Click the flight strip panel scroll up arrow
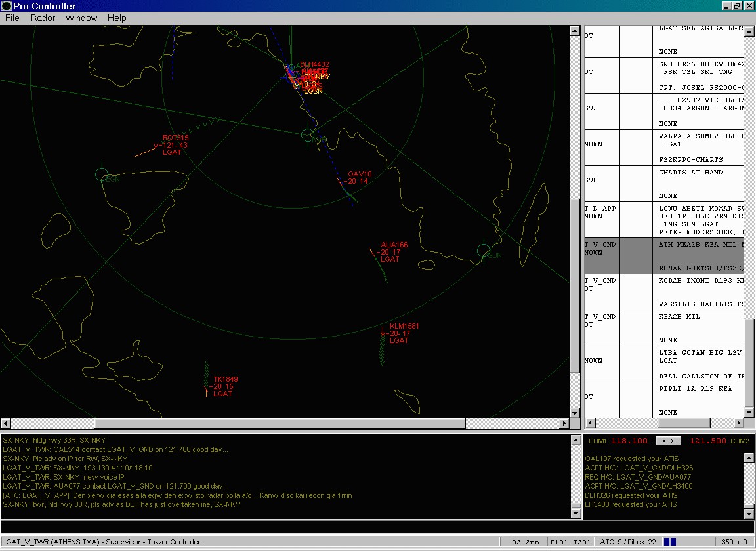Image resolution: width=756 pixels, height=551 pixels. click(749, 31)
